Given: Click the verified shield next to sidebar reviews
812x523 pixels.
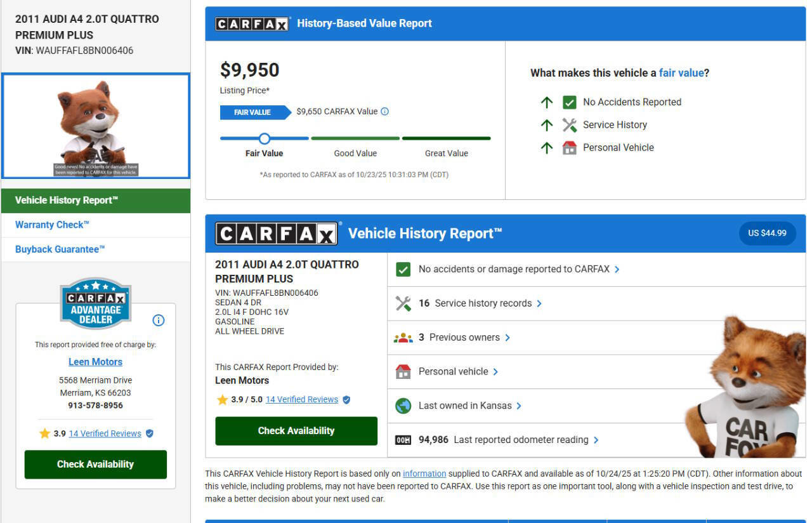Looking at the screenshot, I should tap(150, 434).
